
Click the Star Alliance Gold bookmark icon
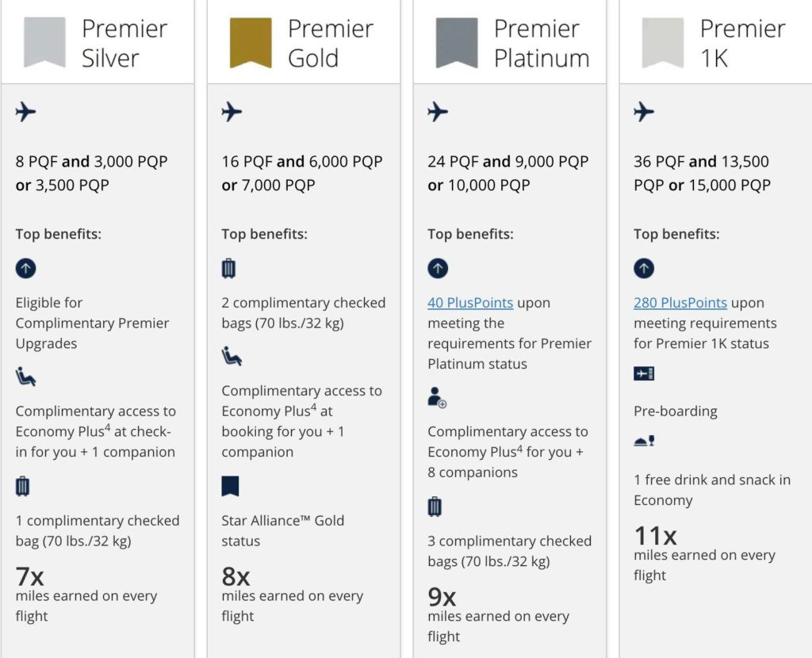[230, 487]
